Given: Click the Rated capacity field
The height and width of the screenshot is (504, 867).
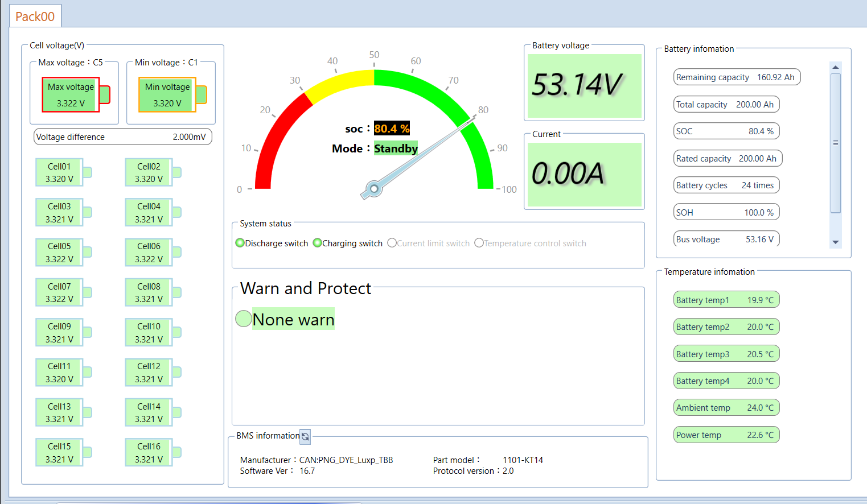Looking at the screenshot, I should coord(728,158).
